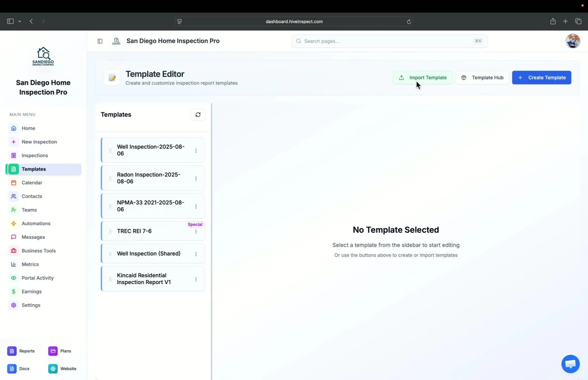This screenshot has height=380, width=588.
Task: Start a New Inspection from sidebar
Action: click(43, 142)
